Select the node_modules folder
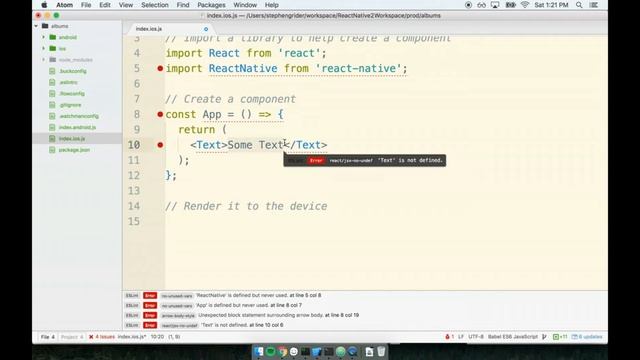The width and height of the screenshot is (640, 360). [x=76, y=60]
